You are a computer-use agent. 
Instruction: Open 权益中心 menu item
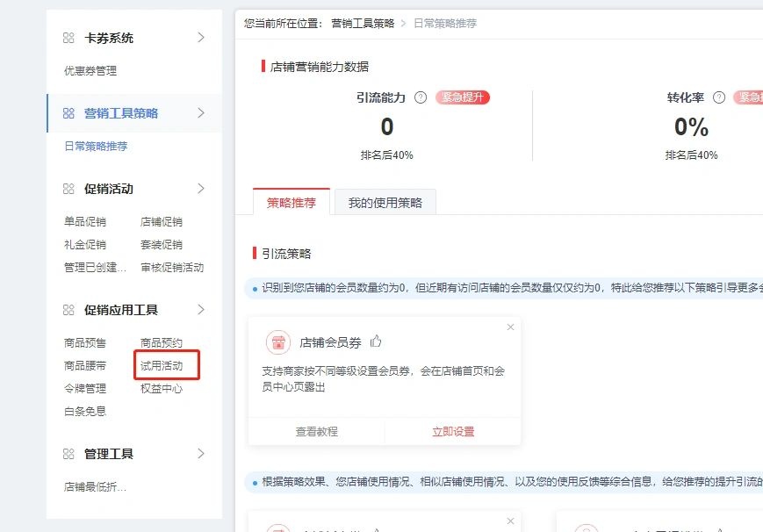[162, 389]
